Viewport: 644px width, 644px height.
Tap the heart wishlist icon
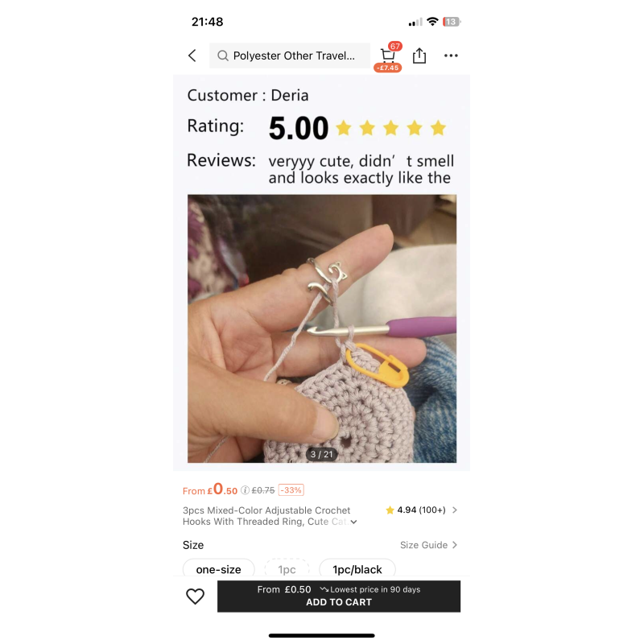tap(195, 597)
